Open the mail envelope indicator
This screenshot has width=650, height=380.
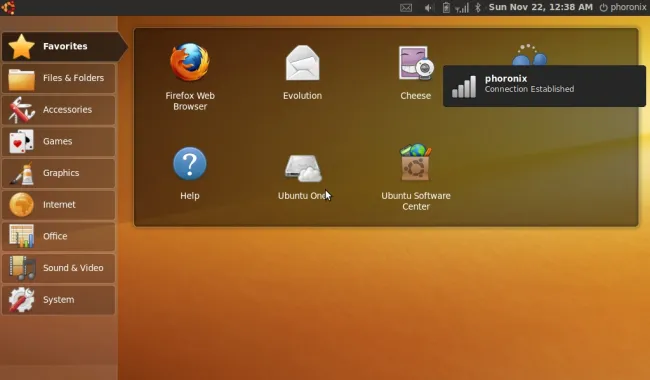(x=406, y=7)
